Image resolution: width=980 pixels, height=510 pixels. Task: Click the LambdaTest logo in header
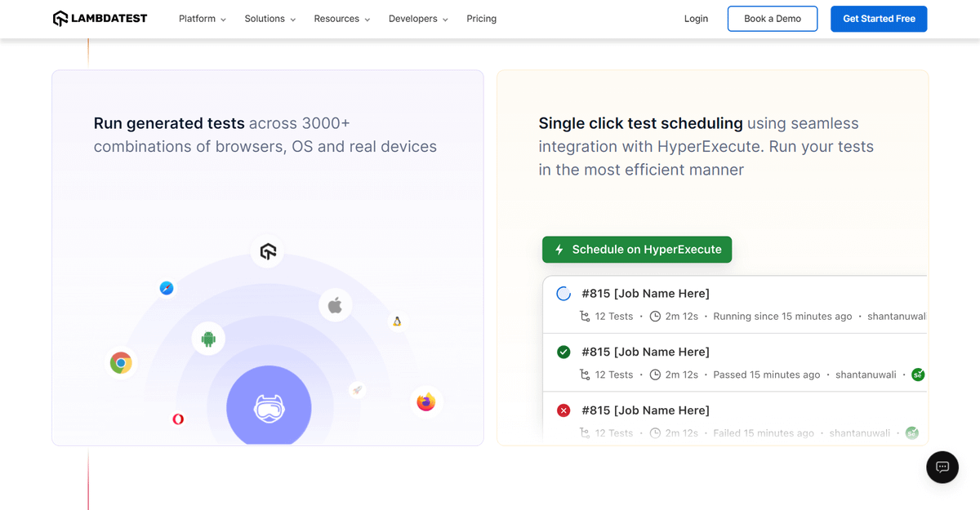(100, 19)
